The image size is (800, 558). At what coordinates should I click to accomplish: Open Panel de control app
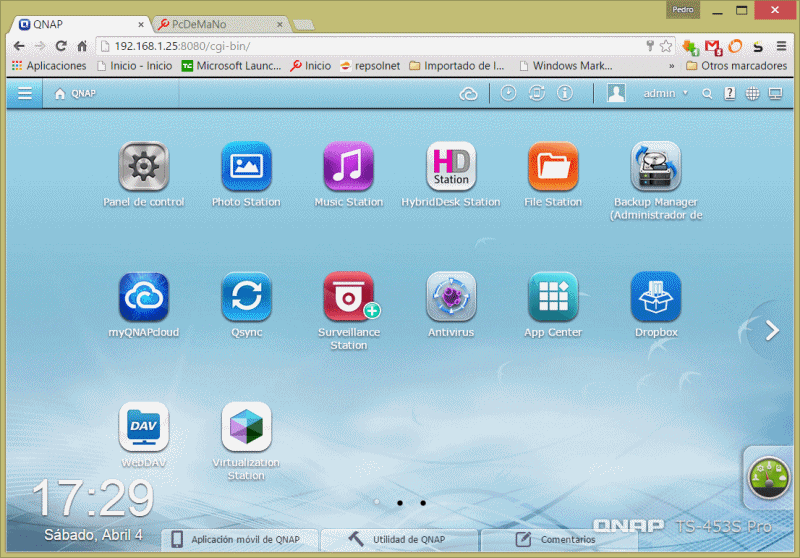tap(143, 166)
